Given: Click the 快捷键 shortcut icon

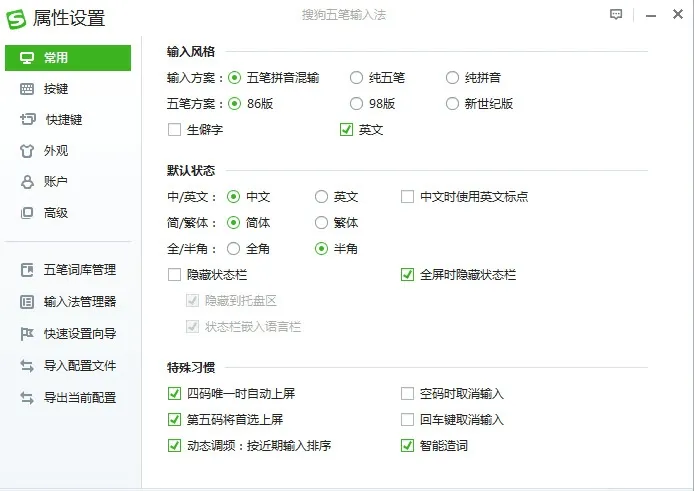Looking at the screenshot, I should click(x=27, y=120).
